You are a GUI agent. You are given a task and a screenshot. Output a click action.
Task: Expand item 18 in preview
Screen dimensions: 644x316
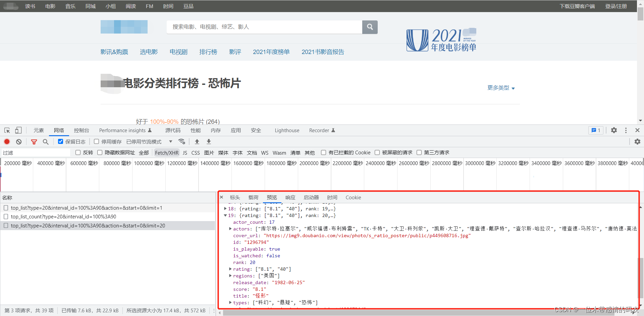point(225,209)
